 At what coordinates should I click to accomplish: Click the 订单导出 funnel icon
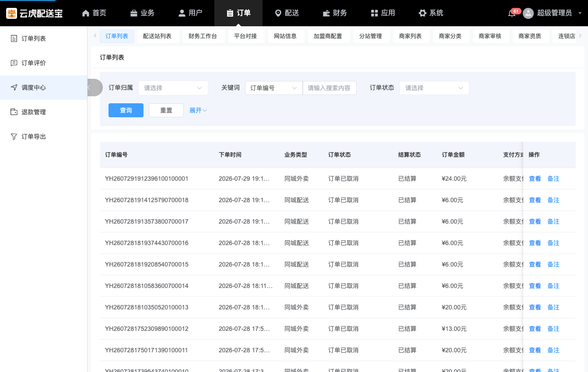pos(14,137)
